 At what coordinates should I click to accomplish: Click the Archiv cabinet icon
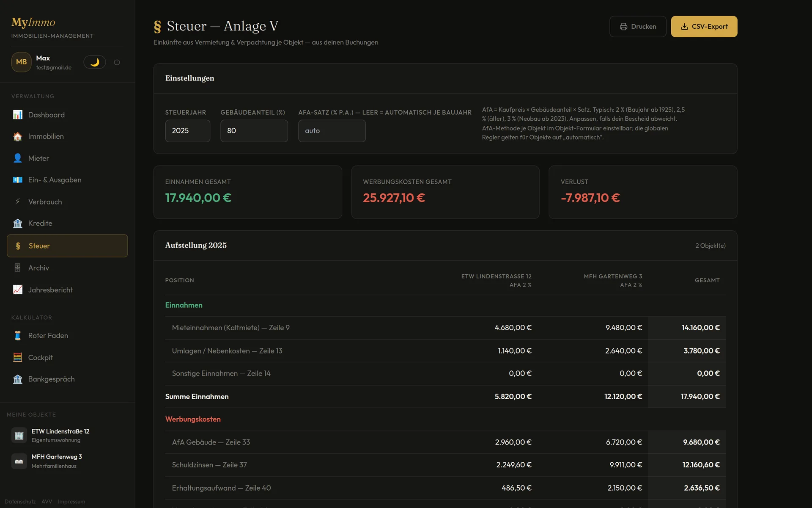tap(18, 268)
